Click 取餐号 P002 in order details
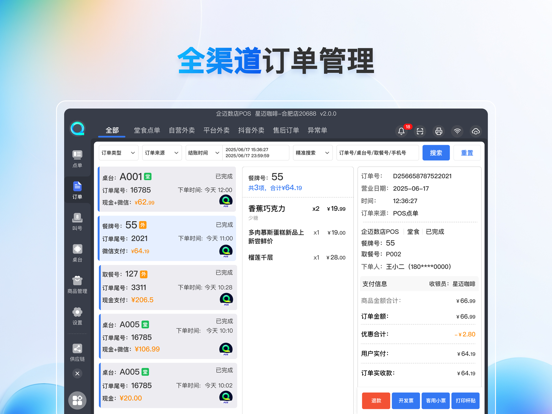Viewport: 552px width, 414px height. click(381, 254)
